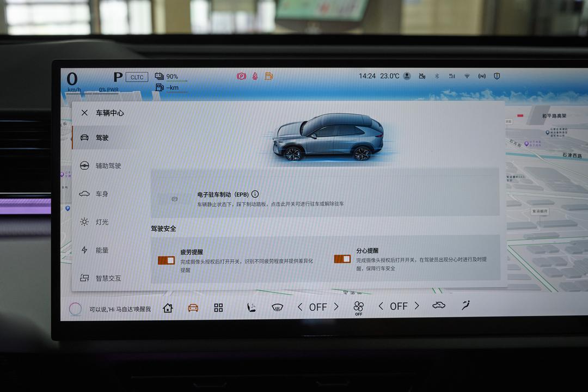Increase left temperature with right chevron
The height and width of the screenshot is (392, 588).
336,307
